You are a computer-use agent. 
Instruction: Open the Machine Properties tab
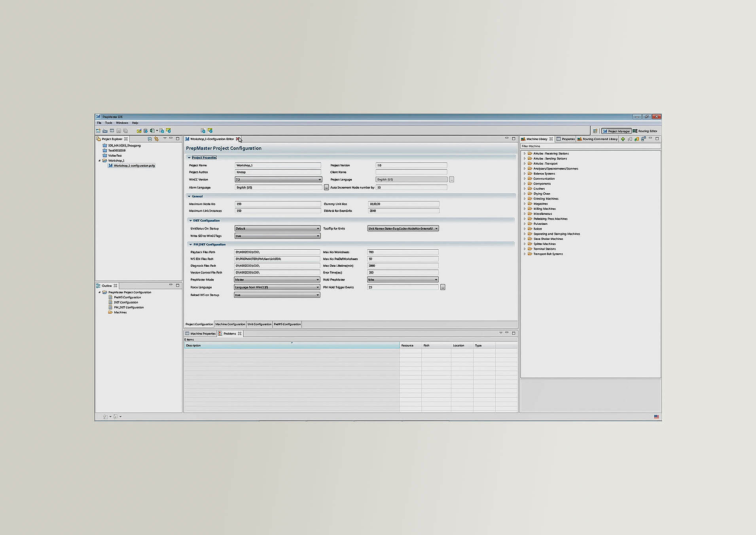coord(200,334)
